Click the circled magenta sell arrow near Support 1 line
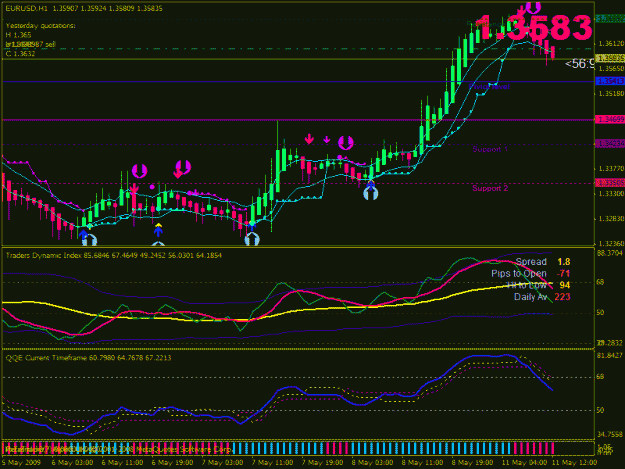Screen dimensions: 625x469 pyautogui.click(x=346, y=143)
